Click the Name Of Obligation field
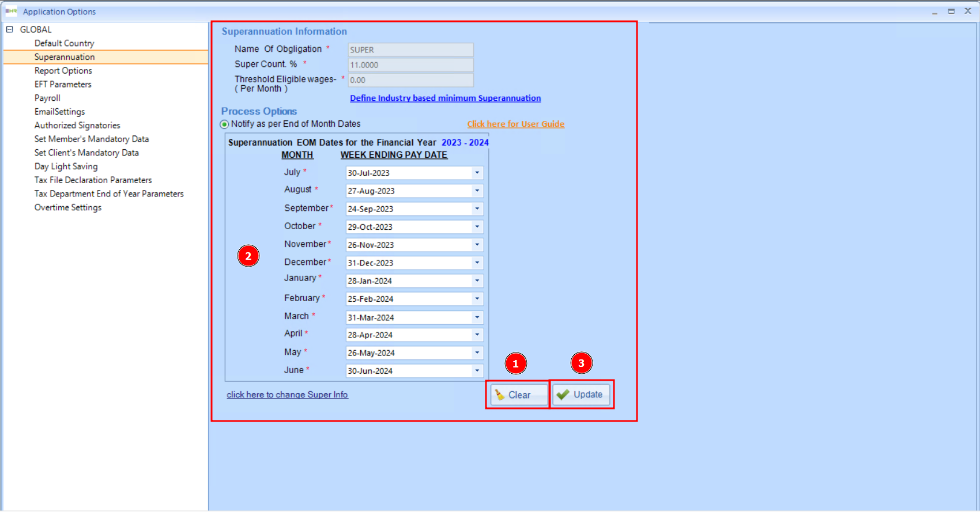This screenshot has width=980, height=512. point(410,50)
